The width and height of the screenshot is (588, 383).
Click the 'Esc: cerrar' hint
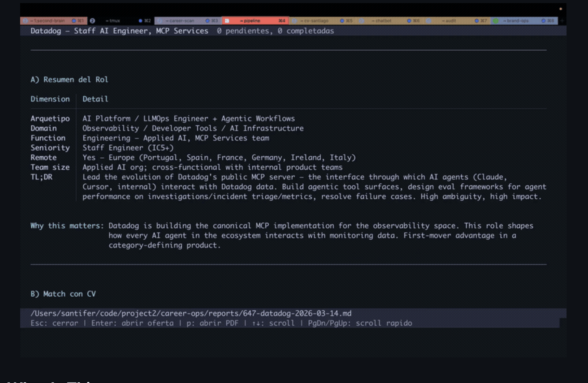54,323
